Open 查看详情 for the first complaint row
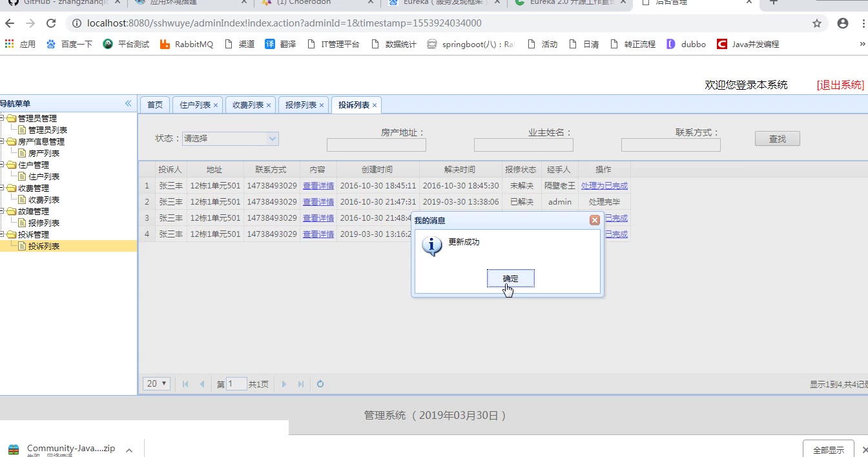This screenshot has width=868, height=457. click(x=318, y=186)
